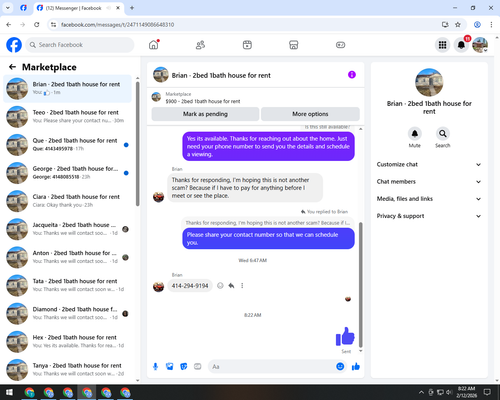Image resolution: width=500 pixels, height=400 pixels.
Task: Send a voice clip with microphone icon
Action: tap(155, 367)
